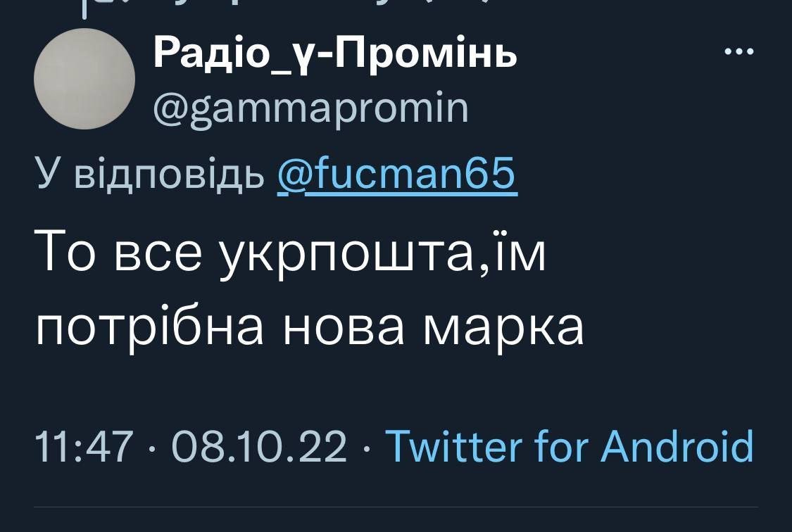
Task: Click the vertical thread line above avatar
Action: click(x=84, y=8)
